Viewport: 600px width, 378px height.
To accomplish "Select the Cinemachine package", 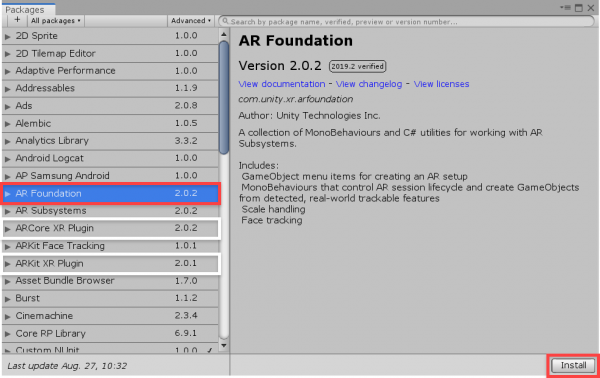I will 110,316.
